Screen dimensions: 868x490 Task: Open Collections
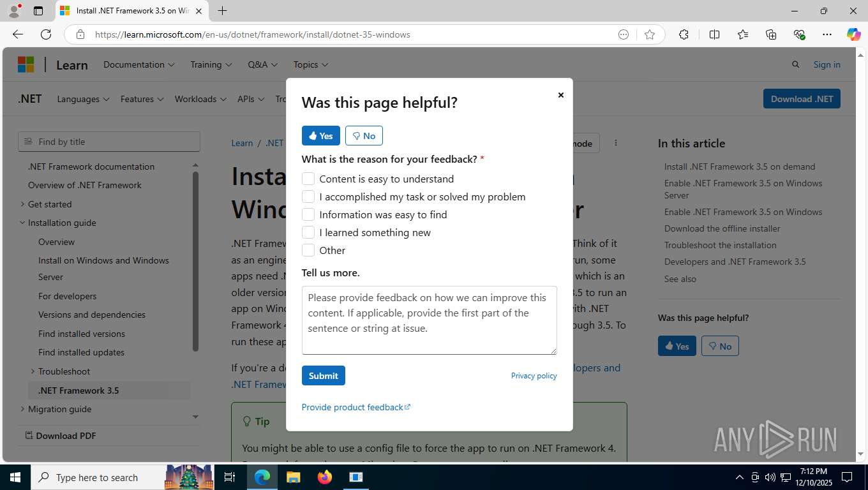(771, 34)
